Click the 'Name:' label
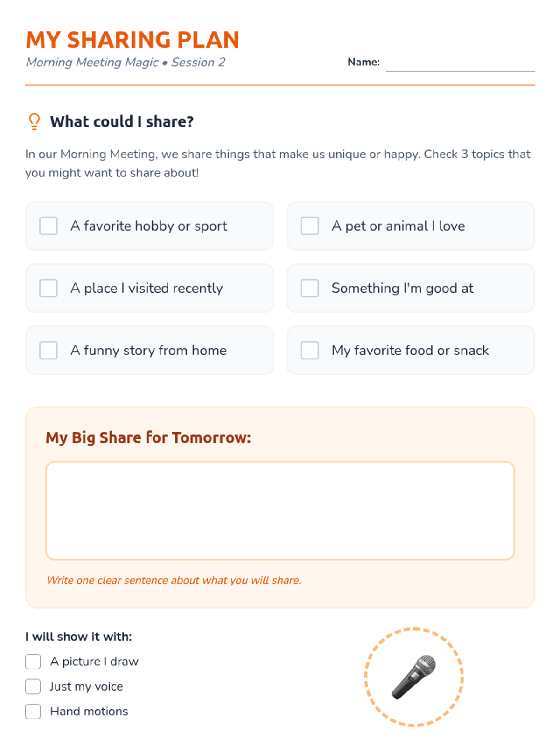560x747 pixels. coord(364,62)
